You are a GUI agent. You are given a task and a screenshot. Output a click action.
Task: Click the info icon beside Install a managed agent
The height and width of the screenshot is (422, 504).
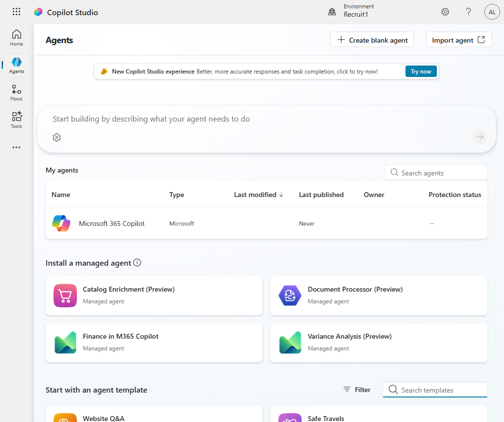coord(137,263)
